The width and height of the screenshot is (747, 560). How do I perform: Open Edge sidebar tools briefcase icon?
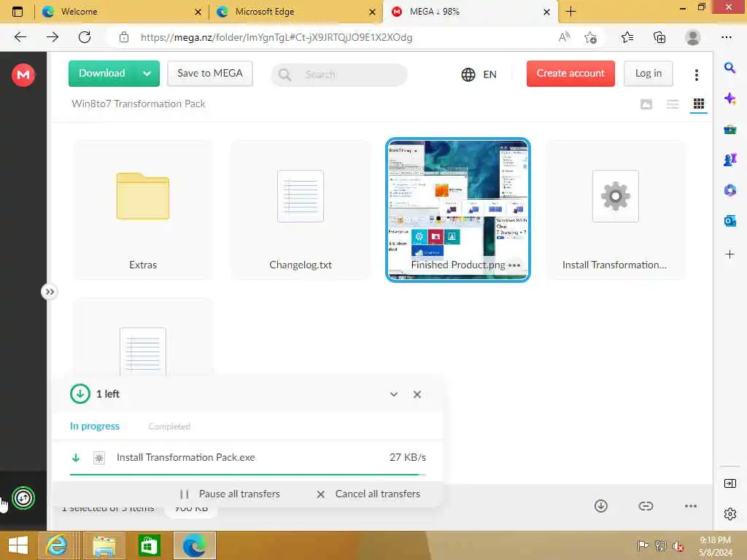coord(729,129)
